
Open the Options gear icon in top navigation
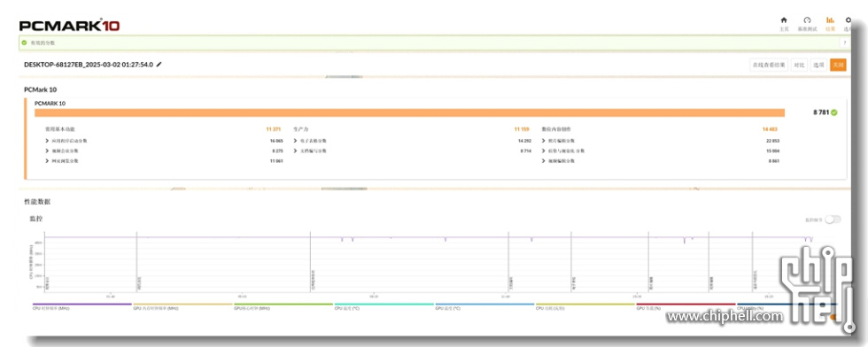pyautogui.click(x=849, y=20)
